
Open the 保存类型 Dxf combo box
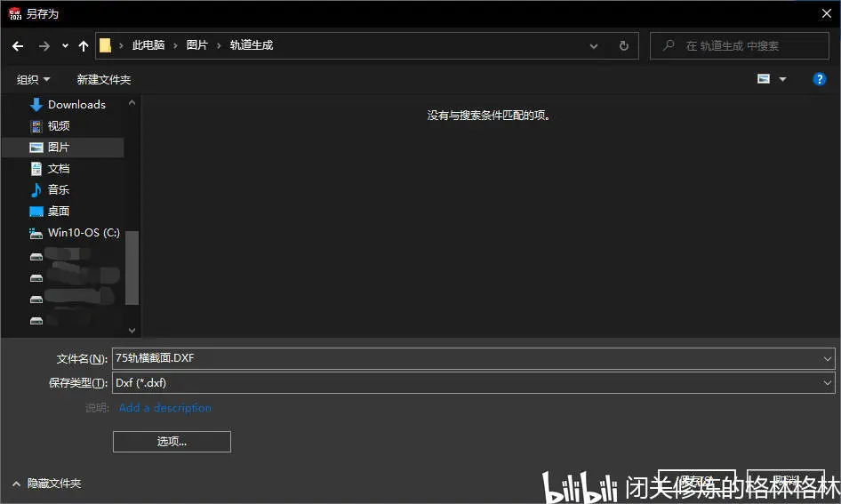473,383
